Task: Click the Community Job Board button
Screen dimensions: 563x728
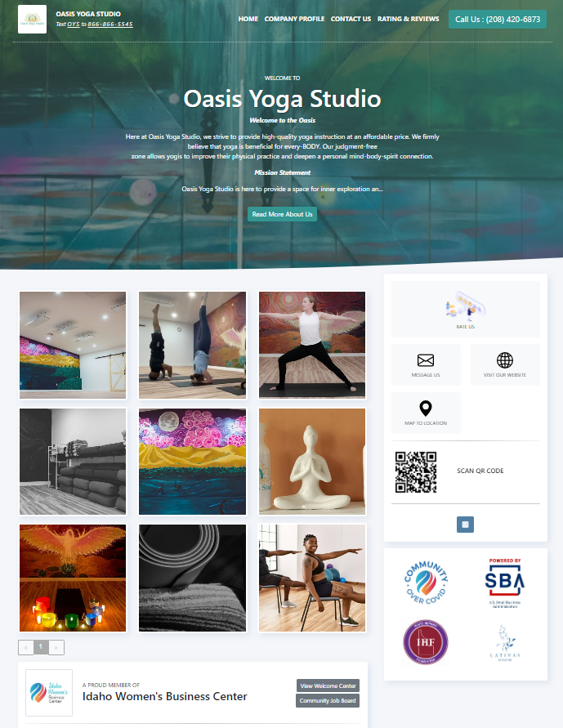Action: coord(328,700)
